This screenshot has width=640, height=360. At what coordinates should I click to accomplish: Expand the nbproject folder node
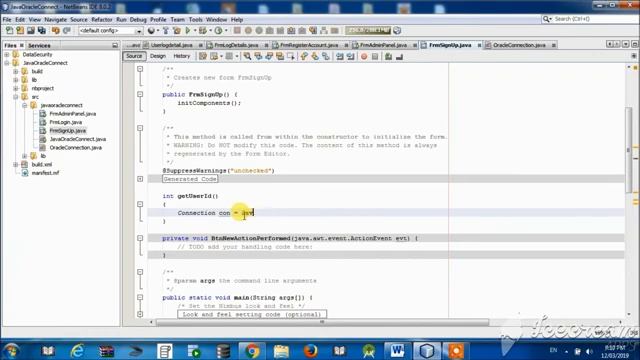click(x=16, y=88)
